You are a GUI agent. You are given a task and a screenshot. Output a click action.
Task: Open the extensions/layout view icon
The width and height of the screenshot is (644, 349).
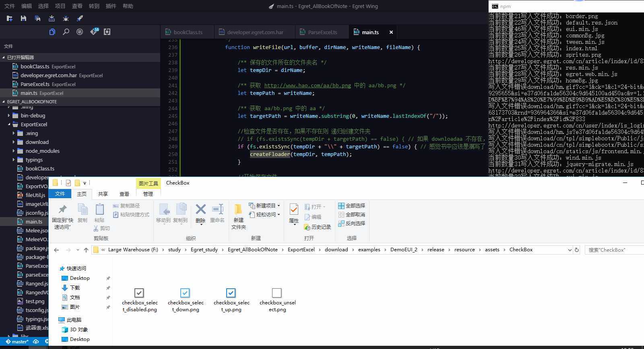point(107,32)
